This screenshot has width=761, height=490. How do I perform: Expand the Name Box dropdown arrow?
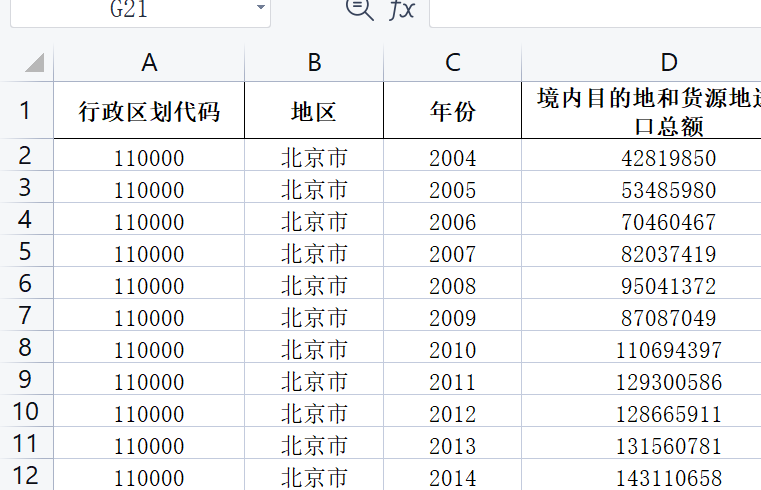point(261,7)
